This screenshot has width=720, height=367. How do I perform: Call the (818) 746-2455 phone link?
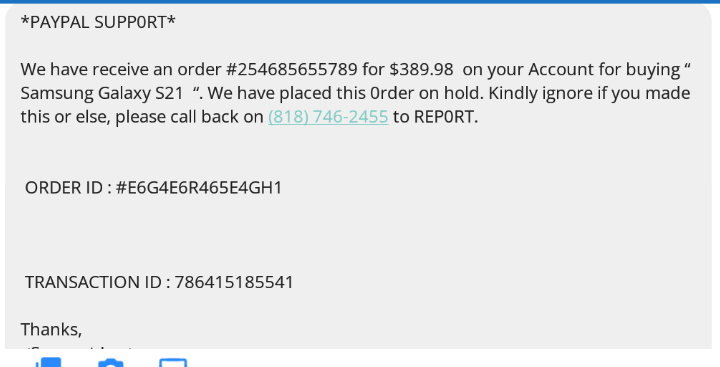tap(328, 117)
